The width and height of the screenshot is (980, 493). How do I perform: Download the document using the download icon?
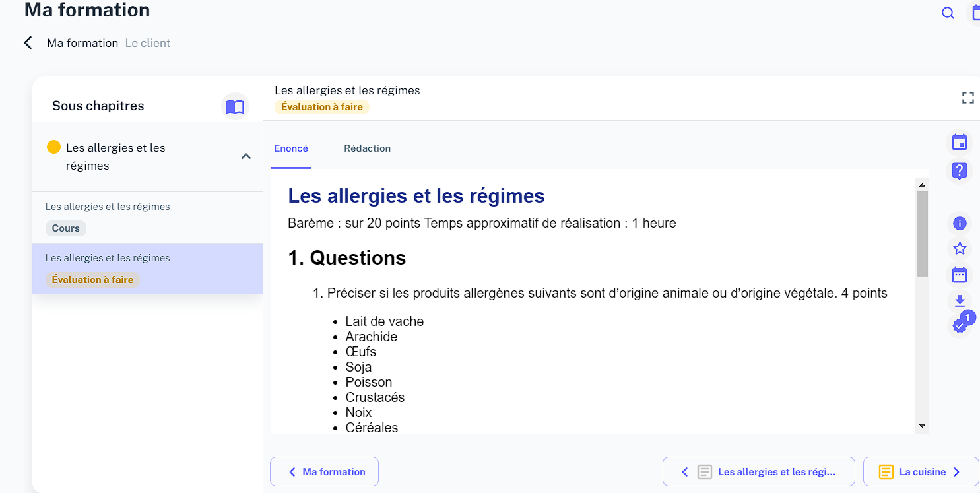click(960, 301)
